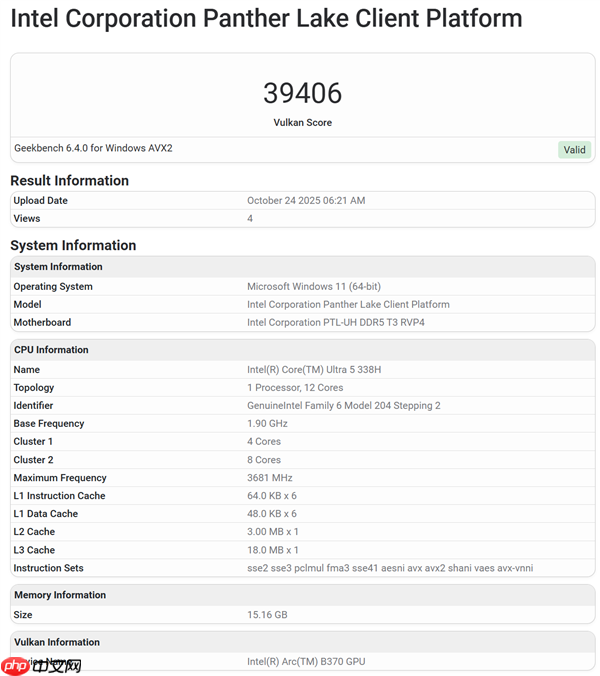Click the Vulkan Score label
Viewport: 600px width, 676px height.
click(302, 123)
